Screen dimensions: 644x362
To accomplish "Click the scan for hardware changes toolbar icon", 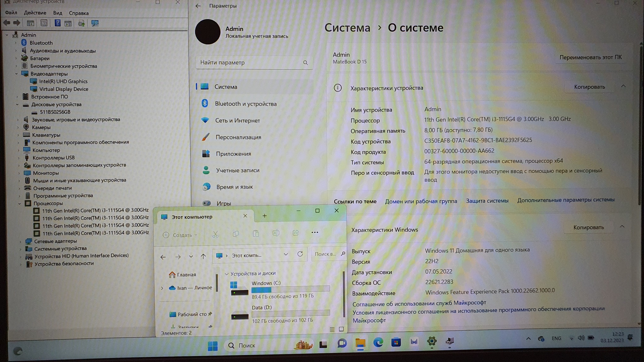I will click(95, 23).
